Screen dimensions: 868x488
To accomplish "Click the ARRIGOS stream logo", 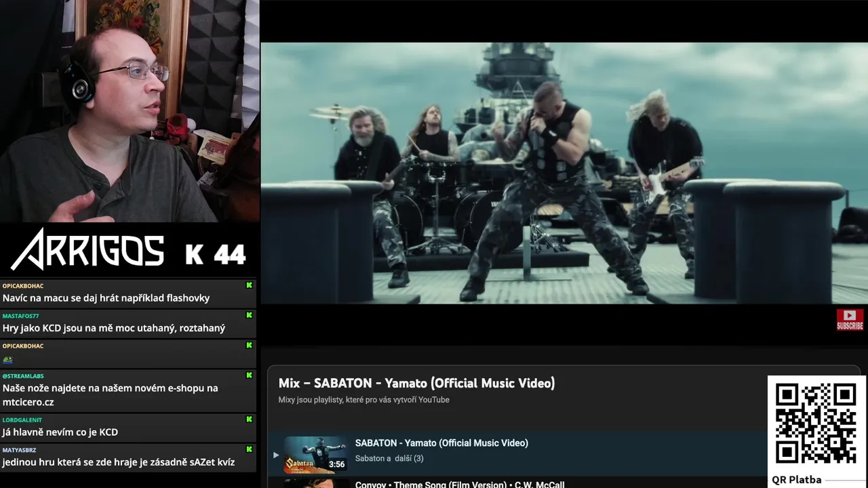I will (x=88, y=249).
